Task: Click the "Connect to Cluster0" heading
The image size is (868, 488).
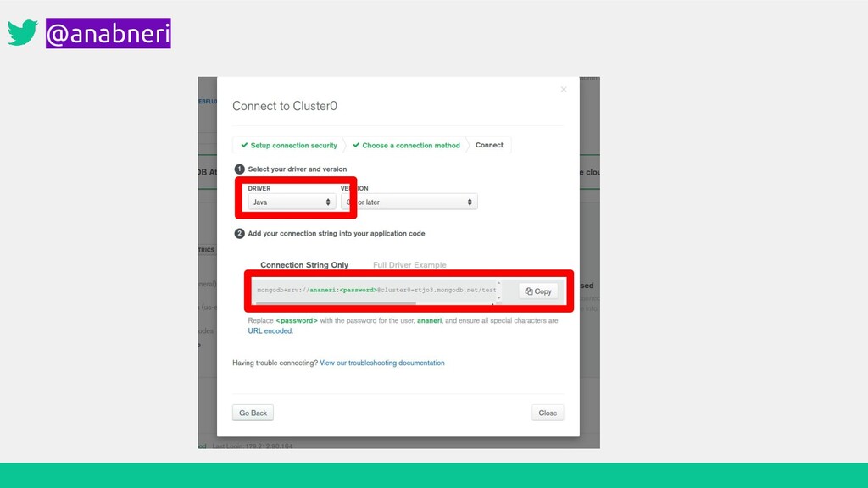Action: point(285,106)
